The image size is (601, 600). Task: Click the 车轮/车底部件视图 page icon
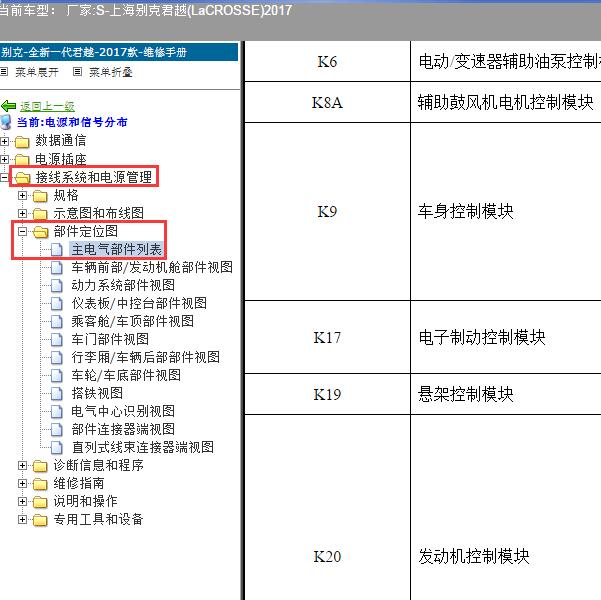(x=57, y=375)
